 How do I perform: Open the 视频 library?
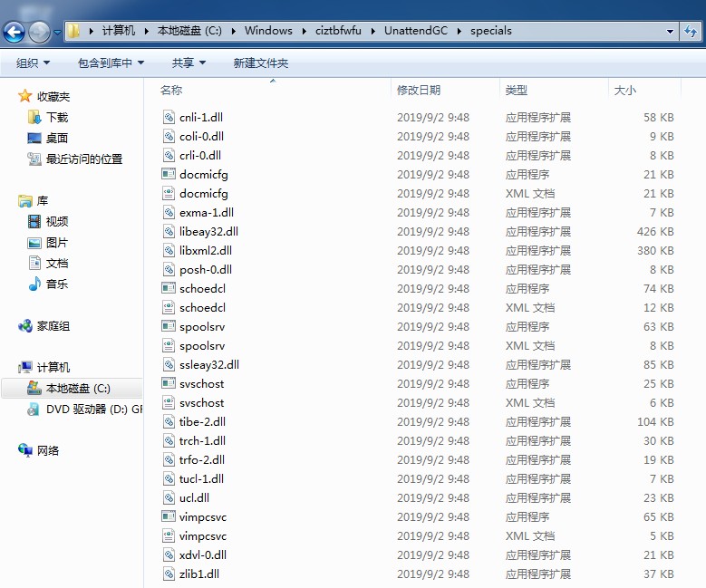click(x=57, y=221)
